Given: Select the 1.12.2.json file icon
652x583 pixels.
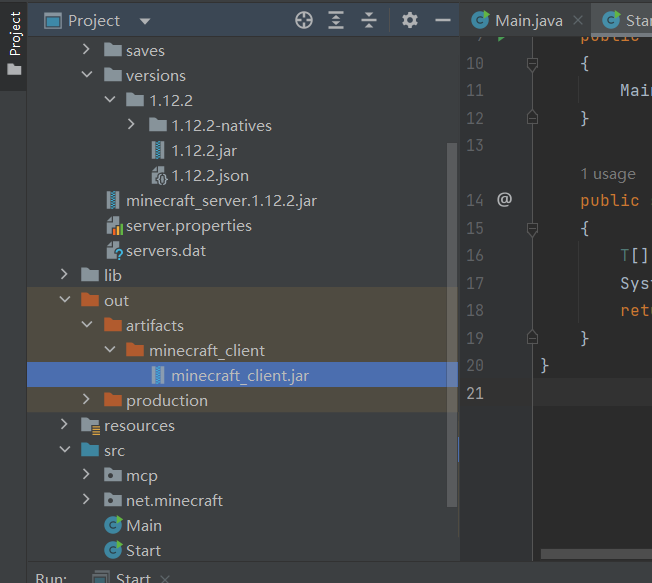Looking at the screenshot, I should pyautogui.click(x=159, y=175).
